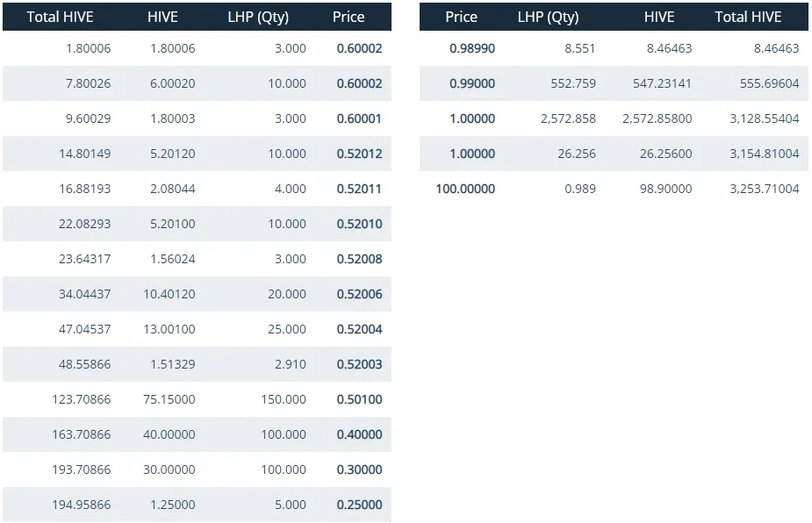Click the price 0.52008

[x=359, y=259]
